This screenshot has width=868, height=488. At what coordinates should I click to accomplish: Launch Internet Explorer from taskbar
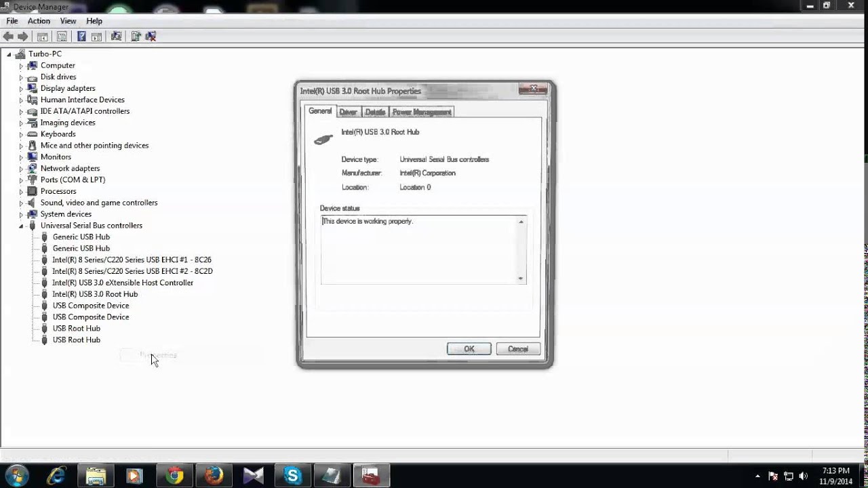pos(57,476)
